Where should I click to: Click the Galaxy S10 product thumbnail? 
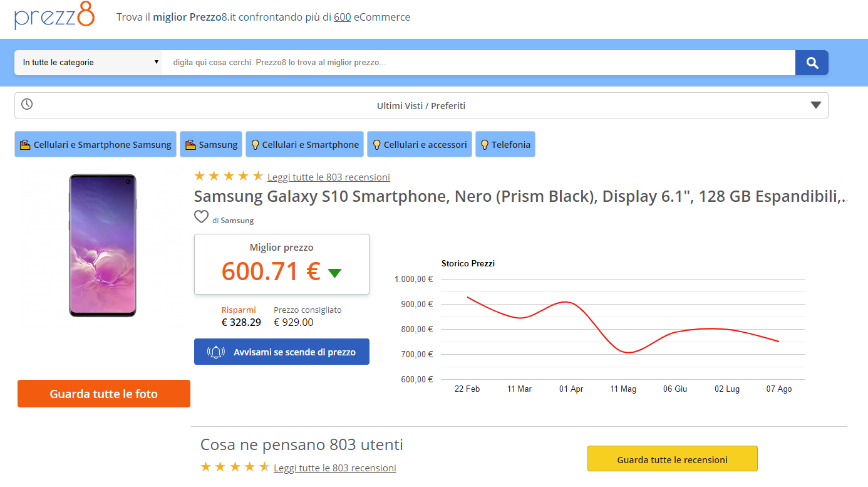tap(103, 246)
